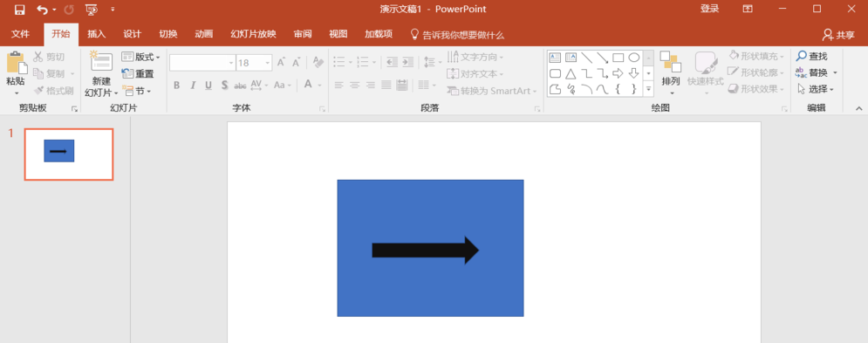Open the Text Direction (文字方向) dropdown
This screenshot has height=343, width=868.
point(475,57)
